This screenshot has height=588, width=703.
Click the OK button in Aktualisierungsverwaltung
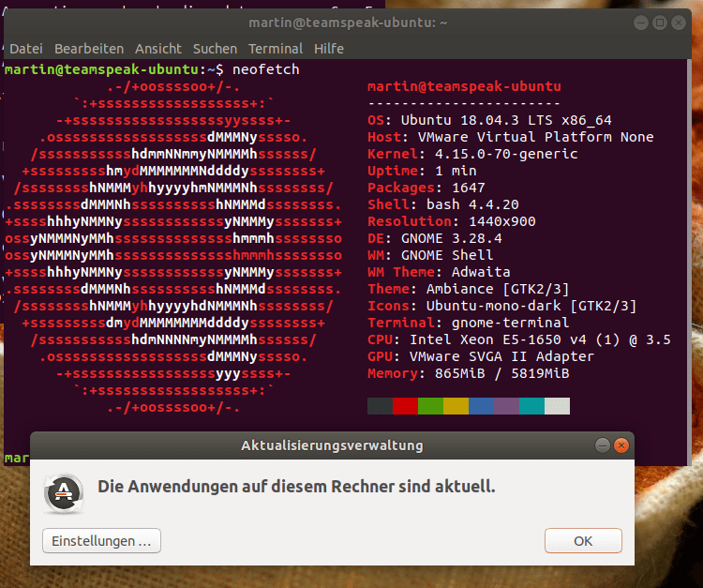583,540
